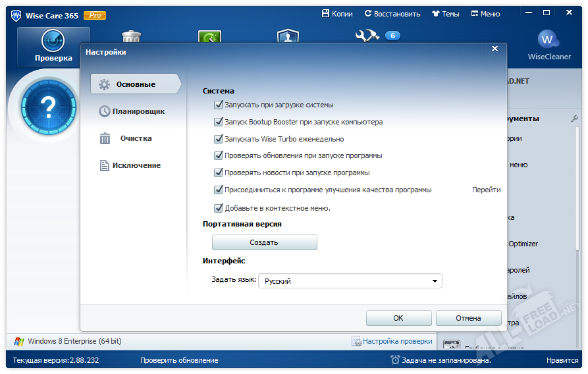Open the WiseCleaner logo icon
Screen dimensions: 588x374
(548, 40)
